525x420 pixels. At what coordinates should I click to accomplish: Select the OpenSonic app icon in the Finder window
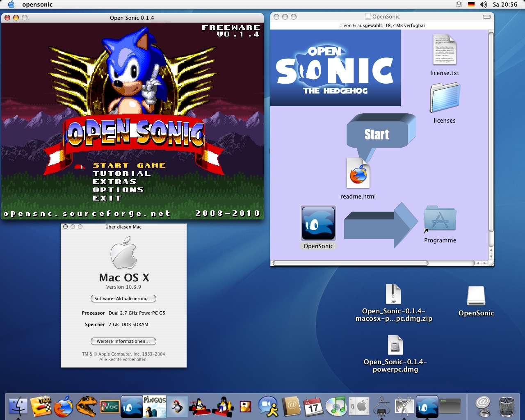318,223
